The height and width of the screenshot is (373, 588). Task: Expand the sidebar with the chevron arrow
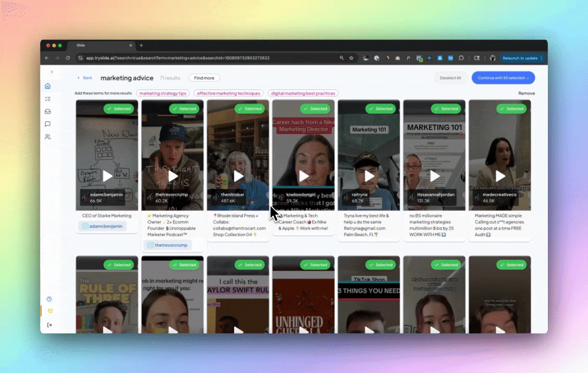point(52,71)
